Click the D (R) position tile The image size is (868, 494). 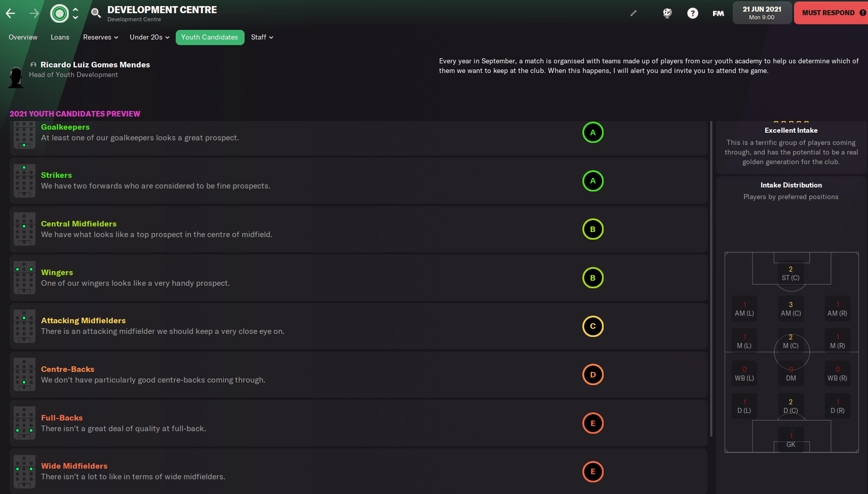point(837,406)
